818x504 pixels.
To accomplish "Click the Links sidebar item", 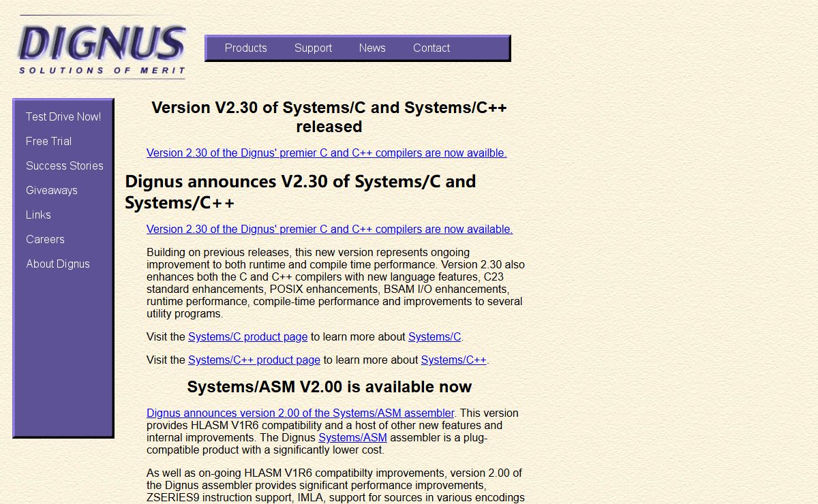I will [x=38, y=215].
